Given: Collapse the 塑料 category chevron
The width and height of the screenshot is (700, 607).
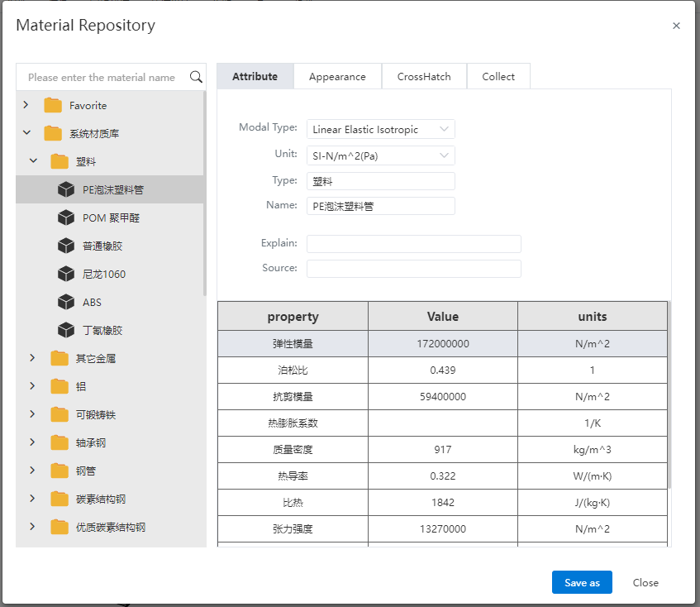Looking at the screenshot, I should point(34,160).
